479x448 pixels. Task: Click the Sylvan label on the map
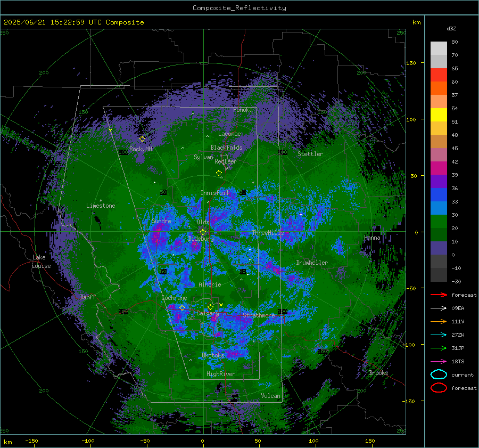coord(203,157)
